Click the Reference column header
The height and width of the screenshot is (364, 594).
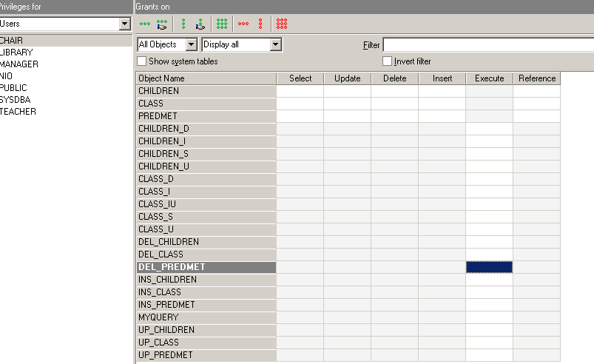[537, 78]
